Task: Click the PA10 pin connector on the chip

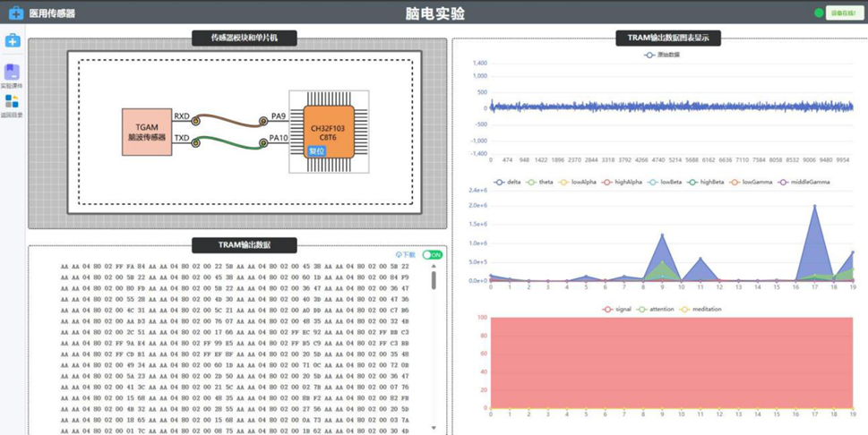Action: pos(263,143)
